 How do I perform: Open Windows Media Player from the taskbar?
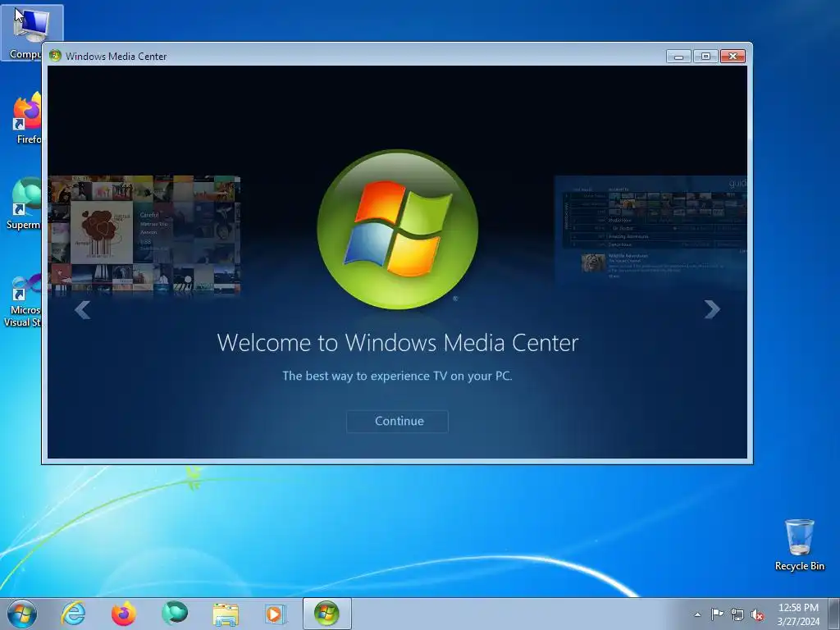tap(276, 614)
